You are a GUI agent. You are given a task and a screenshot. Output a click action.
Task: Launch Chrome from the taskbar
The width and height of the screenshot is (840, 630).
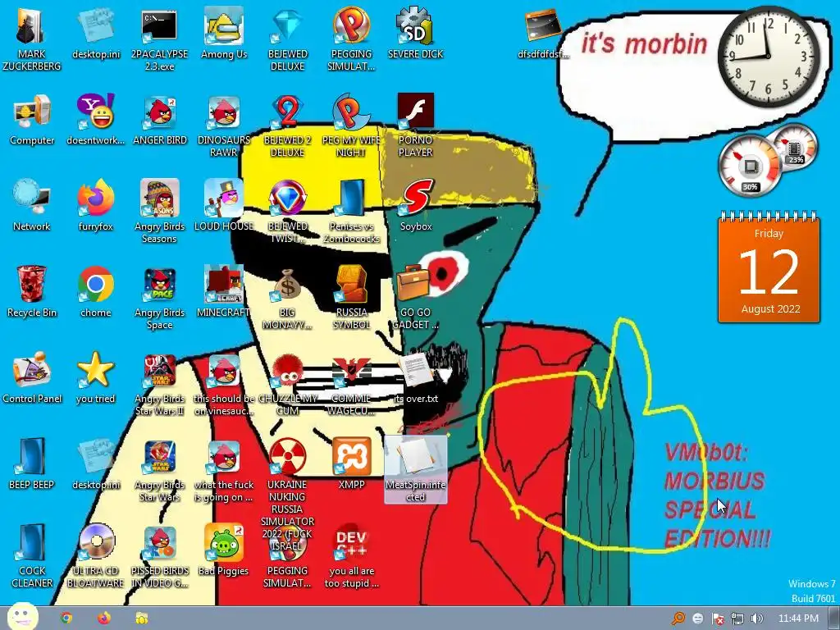tap(66, 619)
